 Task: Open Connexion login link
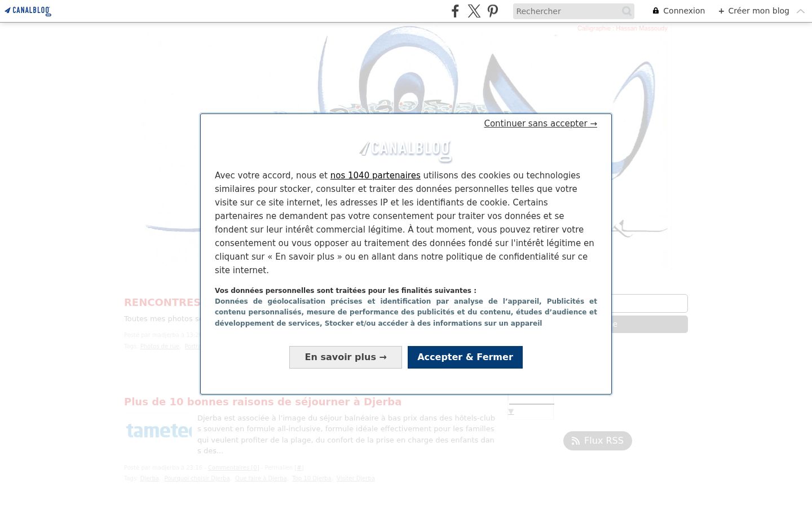683,11
